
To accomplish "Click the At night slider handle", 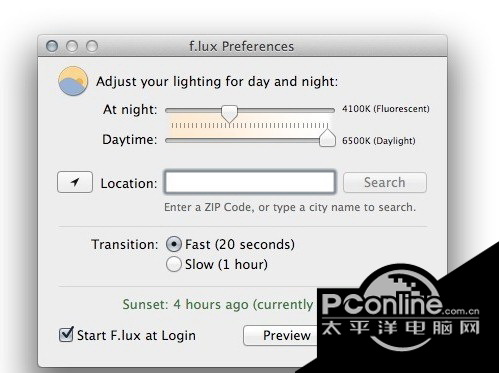I will (x=229, y=114).
